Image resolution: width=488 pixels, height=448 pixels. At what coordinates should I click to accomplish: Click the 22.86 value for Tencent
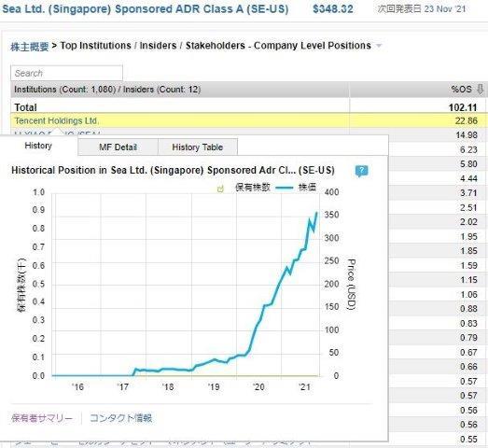point(467,120)
